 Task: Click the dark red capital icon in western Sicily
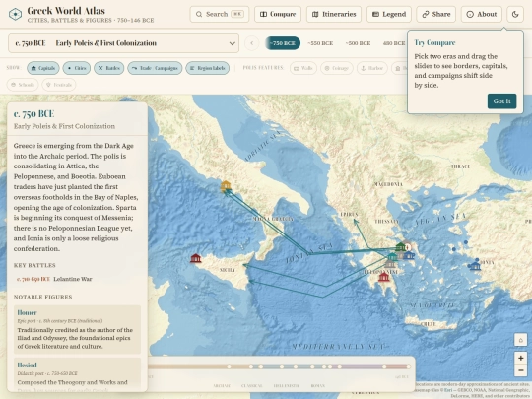point(196,258)
